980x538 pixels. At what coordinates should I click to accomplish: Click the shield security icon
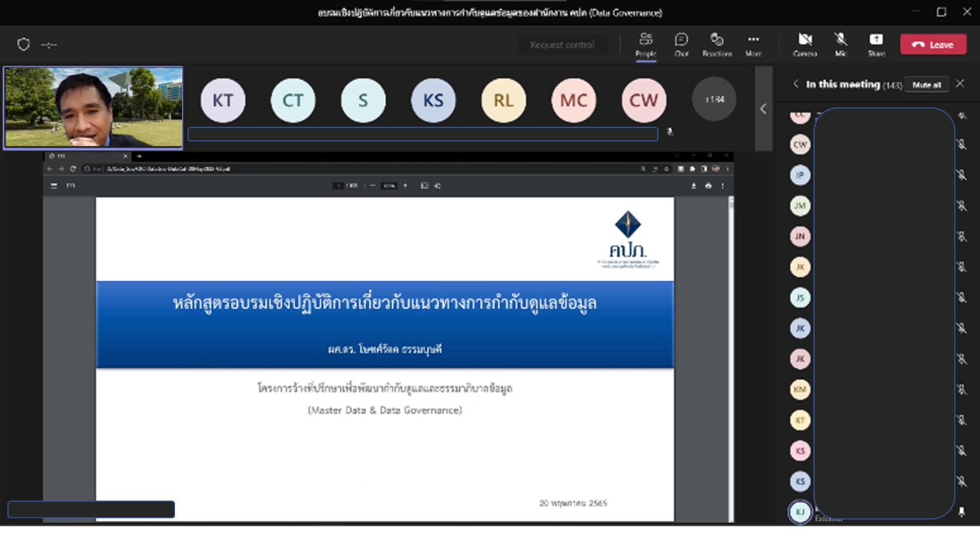pos(23,44)
